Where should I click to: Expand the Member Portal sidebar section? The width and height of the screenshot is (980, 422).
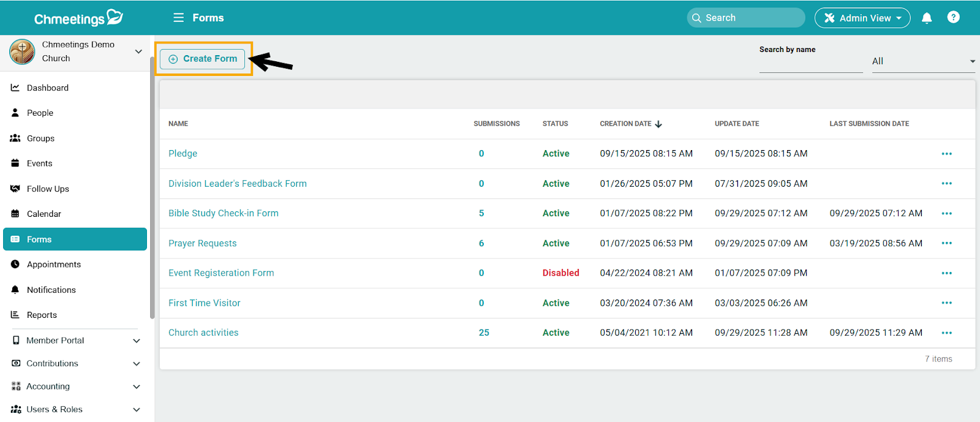pos(137,341)
